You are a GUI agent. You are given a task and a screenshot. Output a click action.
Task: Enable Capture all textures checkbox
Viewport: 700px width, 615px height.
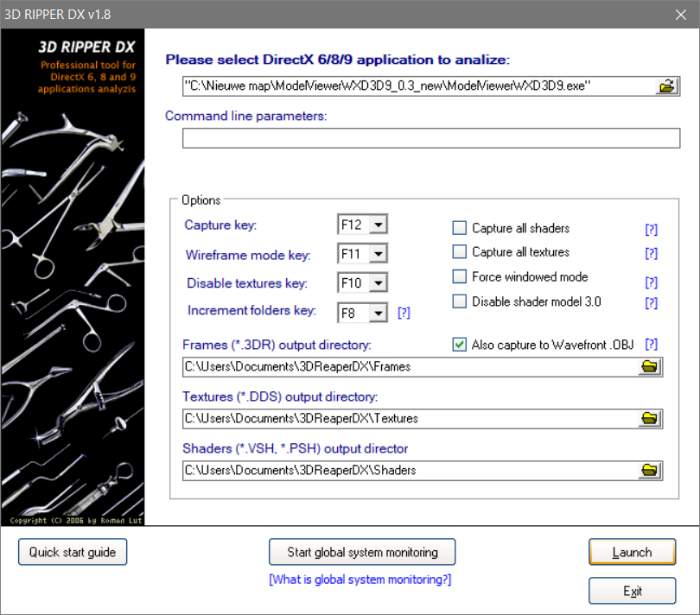tap(460, 251)
